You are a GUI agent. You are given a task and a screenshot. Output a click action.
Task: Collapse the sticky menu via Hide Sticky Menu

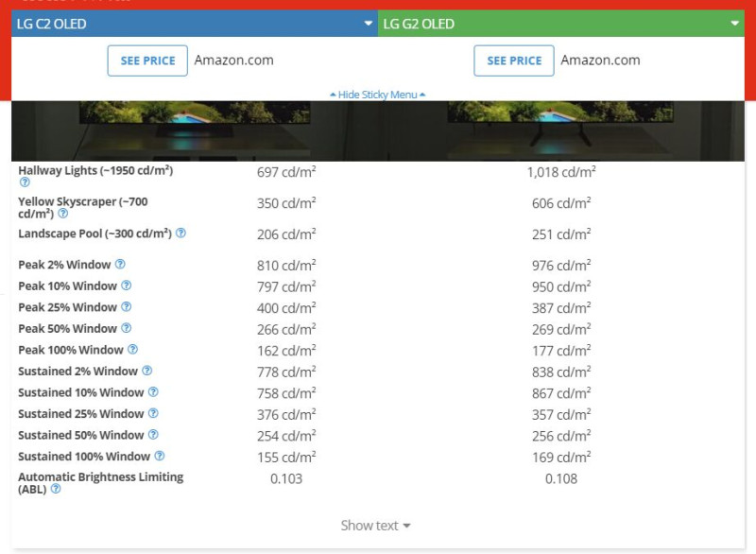(377, 95)
